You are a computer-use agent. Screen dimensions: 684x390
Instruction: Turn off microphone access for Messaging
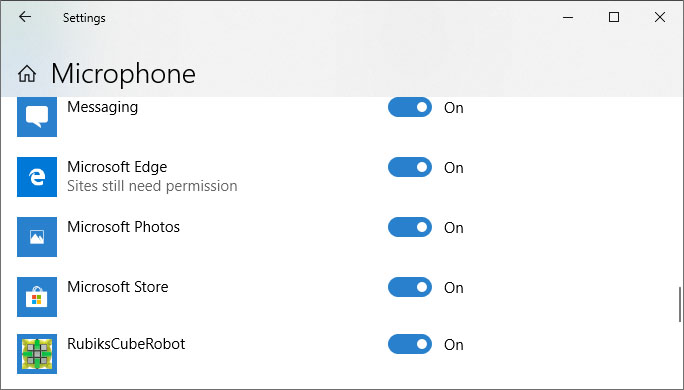tap(410, 107)
